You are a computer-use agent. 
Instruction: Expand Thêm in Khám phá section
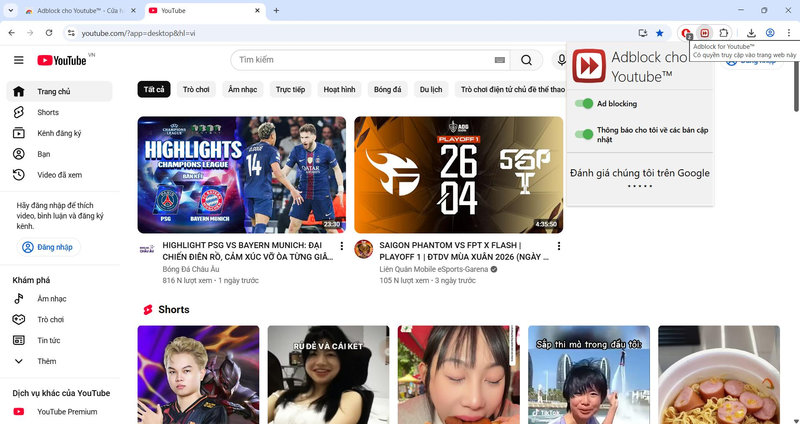(x=59, y=361)
